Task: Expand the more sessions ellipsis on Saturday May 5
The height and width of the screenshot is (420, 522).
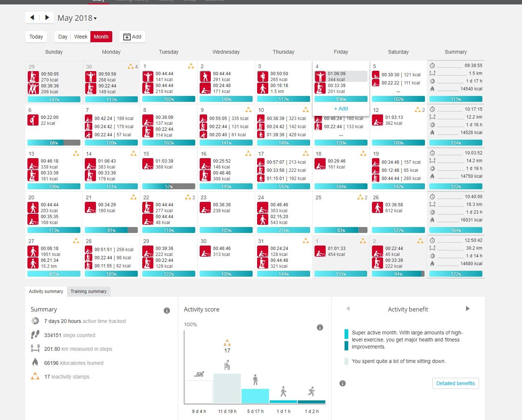Action: click(x=398, y=91)
